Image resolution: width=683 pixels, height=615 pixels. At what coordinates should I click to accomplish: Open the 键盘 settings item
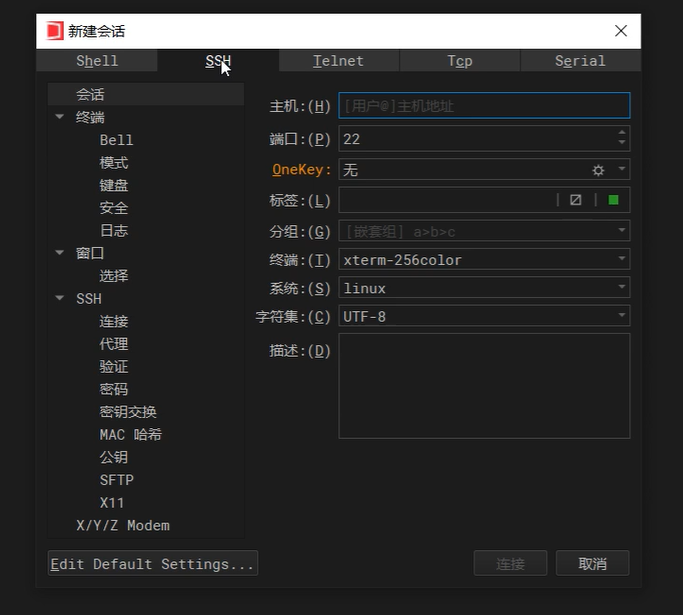(x=114, y=185)
